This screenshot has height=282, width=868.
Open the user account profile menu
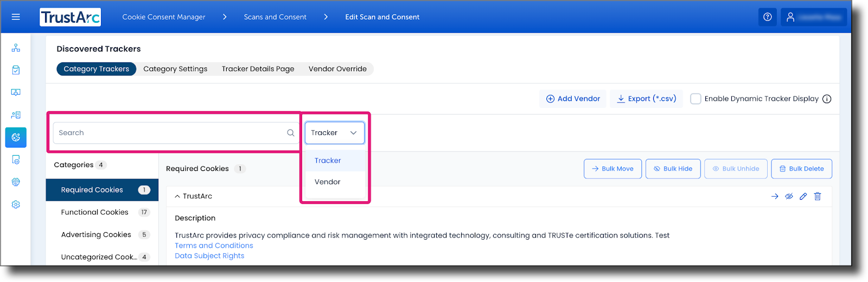[813, 17]
